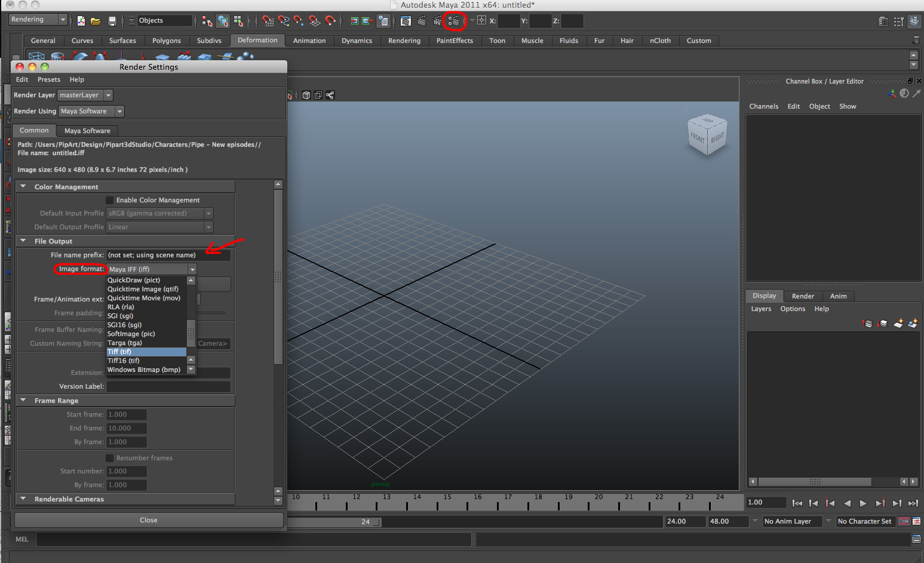
Task: Create a new scene from the toolbar
Action: 81,21
